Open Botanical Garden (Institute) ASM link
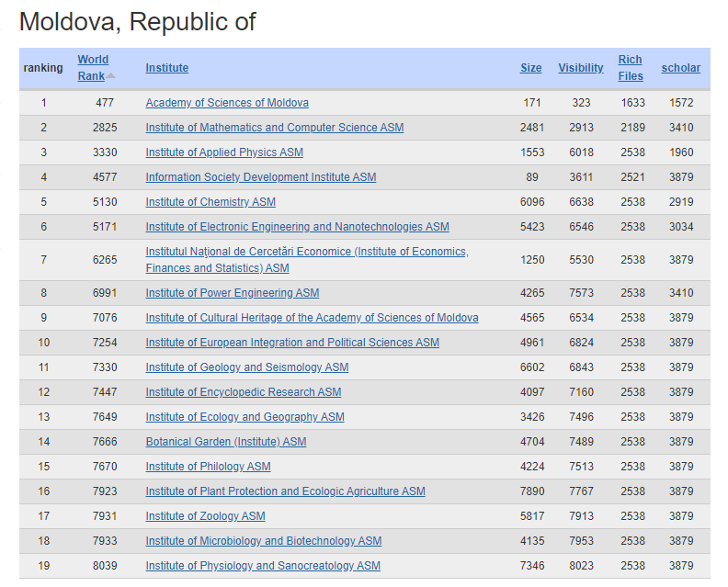Screen dimensions: 728x587 226,442
